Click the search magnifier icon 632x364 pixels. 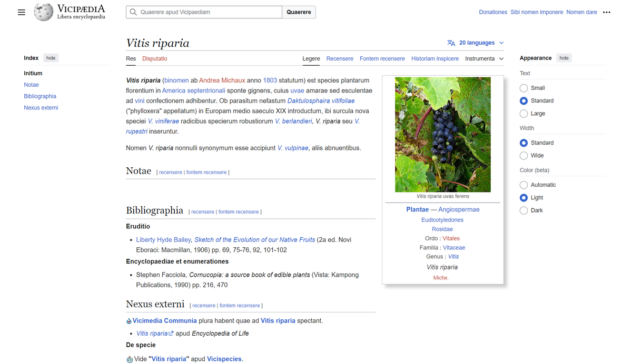(x=133, y=12)
